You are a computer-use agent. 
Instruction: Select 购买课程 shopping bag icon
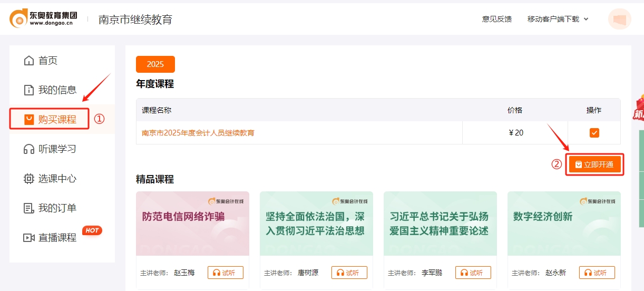click(x=29, y=120)
